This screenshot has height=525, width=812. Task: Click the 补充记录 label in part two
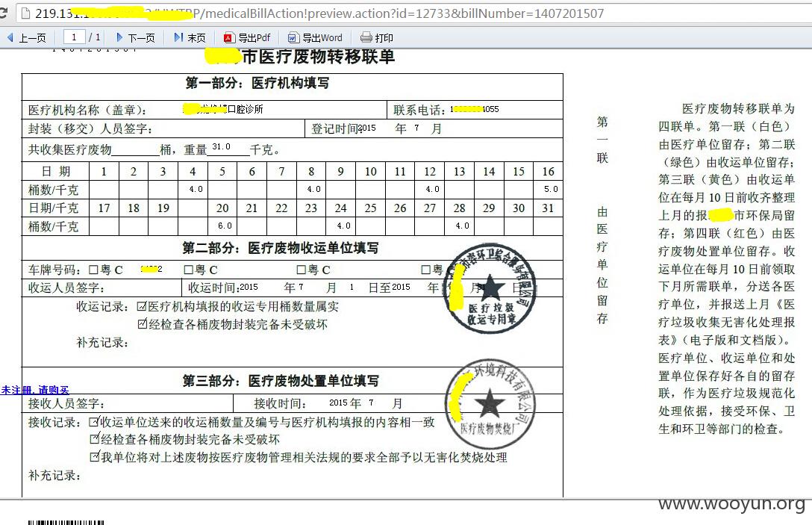pos(102,342)
